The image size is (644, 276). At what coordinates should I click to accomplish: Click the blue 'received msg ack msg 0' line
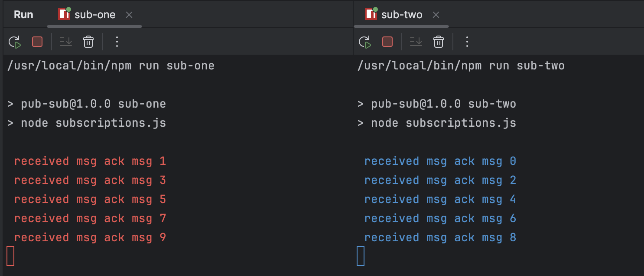click(x=440, y=161)
